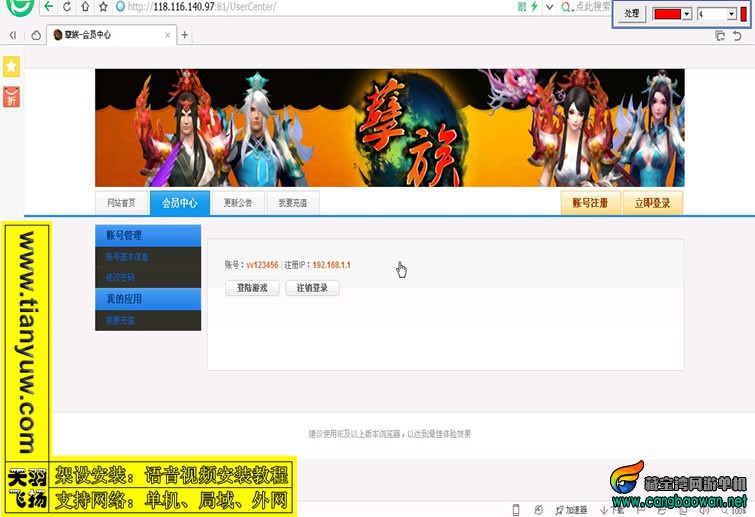755x517 pixels.
Task: Click the 登陆游戏 button
Action: (252, 288)
